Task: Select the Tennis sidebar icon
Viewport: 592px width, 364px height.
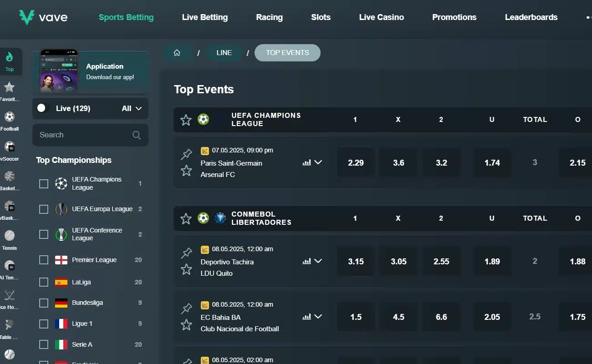Action: click(x=10, y=236)
